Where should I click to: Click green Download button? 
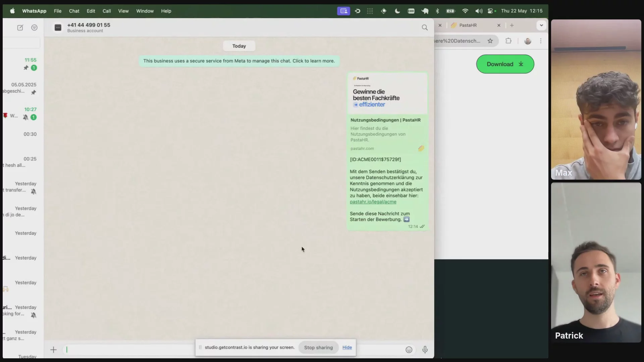(x=505, y=64)
